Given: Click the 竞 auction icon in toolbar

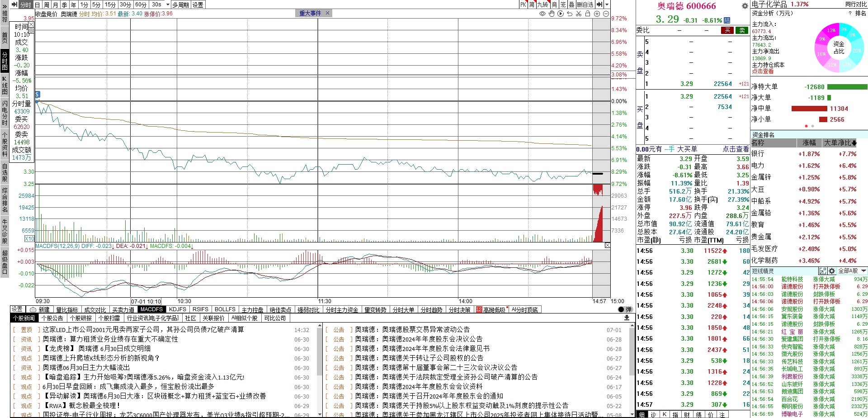Looking at the screenshot, I should coord(554,5).
